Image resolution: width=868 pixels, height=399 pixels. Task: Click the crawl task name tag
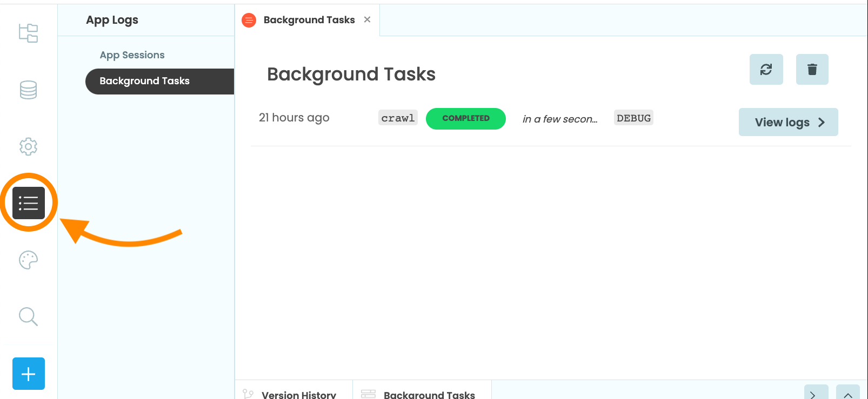pos(398,118)
